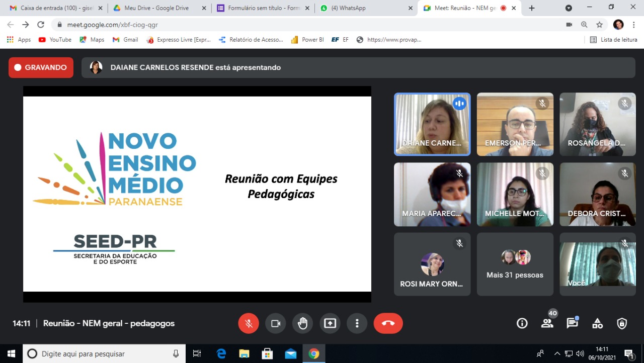Select MARIA APAREC... video tile
644x363 pixels.
(x=432, y=194)
